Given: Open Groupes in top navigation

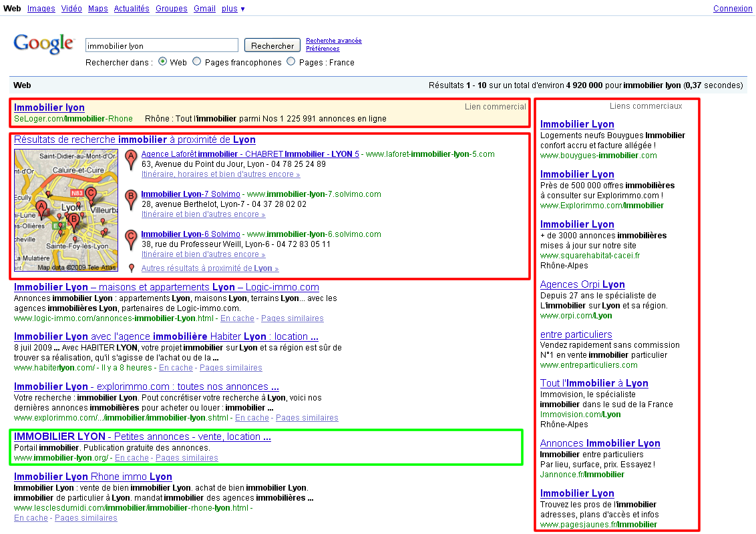Looking at the screenshot, I should (171, 9).
